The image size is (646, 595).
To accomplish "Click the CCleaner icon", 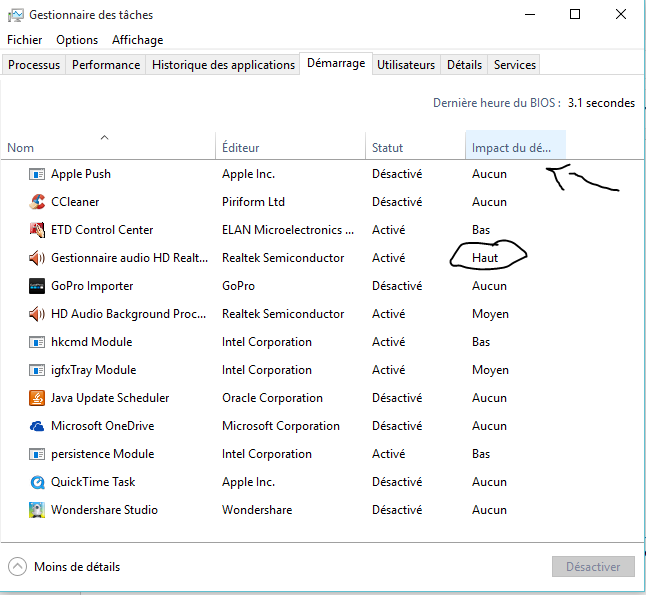I will [x=37, y=202].
